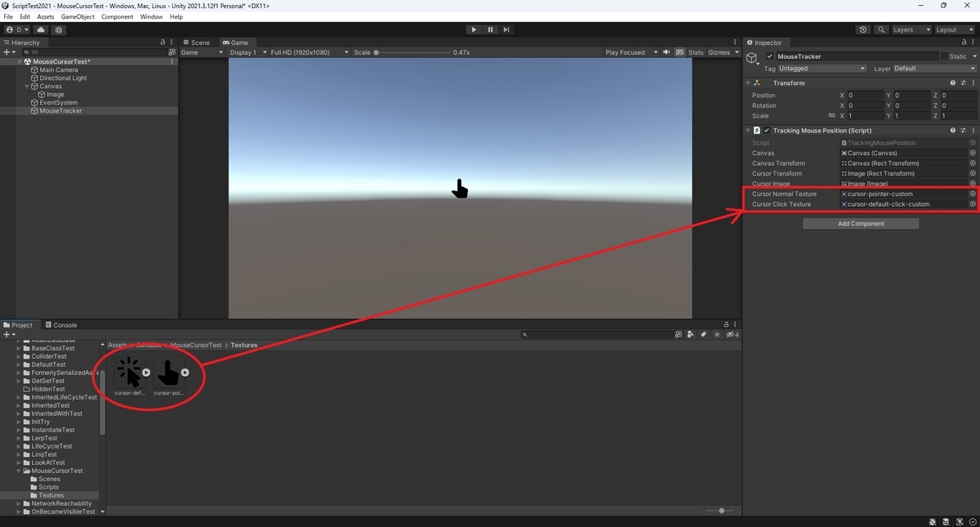
Task: Enable the Static checkbox for MouseTracker
Action: (943, 56)
